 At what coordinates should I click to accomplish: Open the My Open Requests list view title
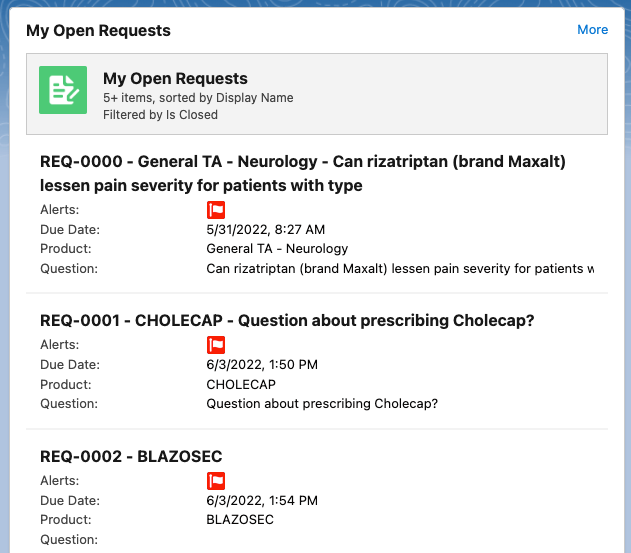click(x=175, y=78)
